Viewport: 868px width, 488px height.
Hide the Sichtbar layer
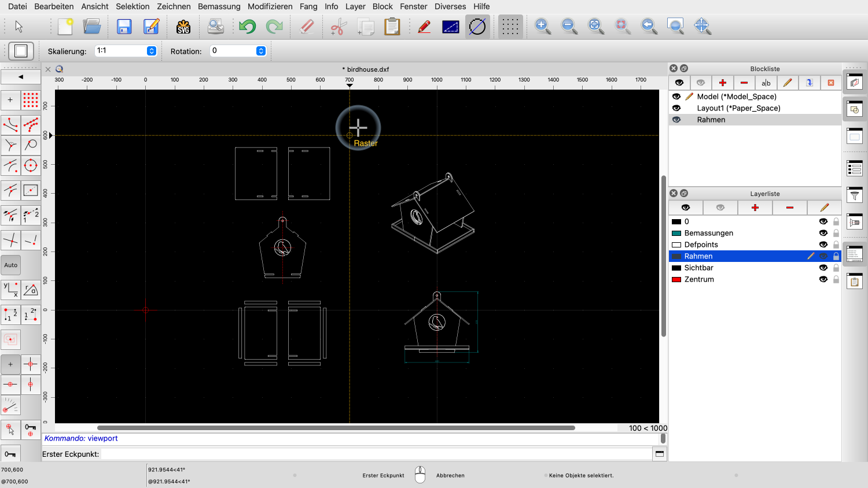(823, 268)
